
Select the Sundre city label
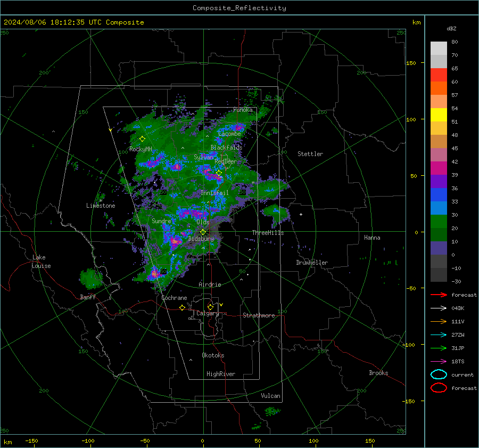[161, 221]
